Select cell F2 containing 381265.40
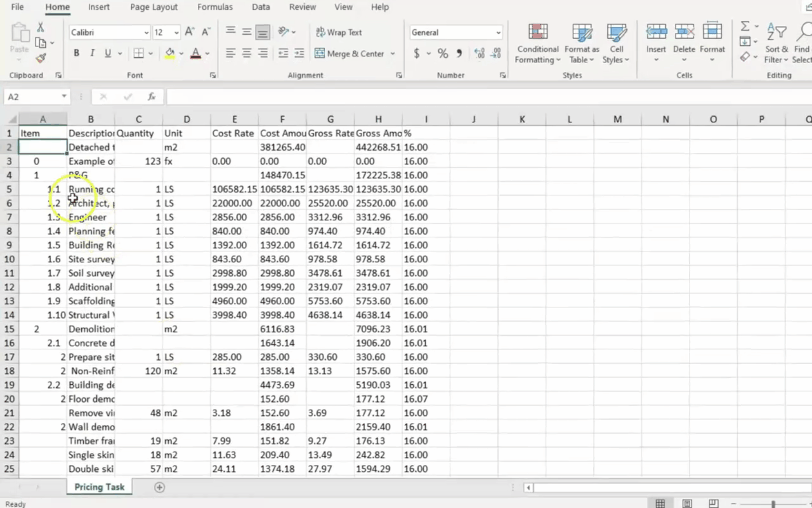812x508 pixels. tap(282, 147)
